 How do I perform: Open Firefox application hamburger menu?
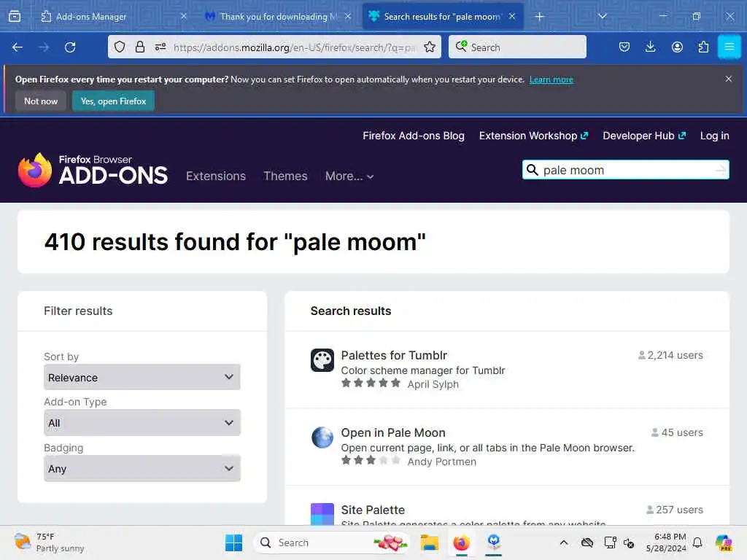tap(729, 47)
